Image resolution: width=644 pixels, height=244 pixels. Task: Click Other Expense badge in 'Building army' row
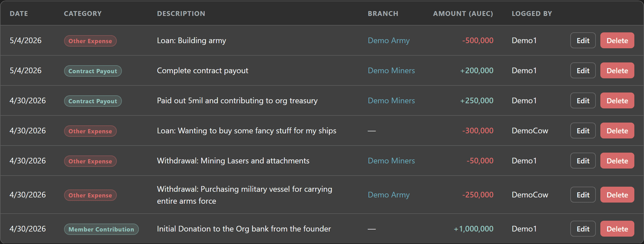90,41
